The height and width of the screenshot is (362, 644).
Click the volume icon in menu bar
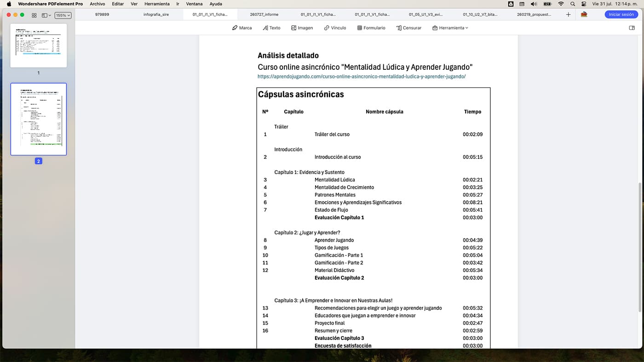point(534,4)
